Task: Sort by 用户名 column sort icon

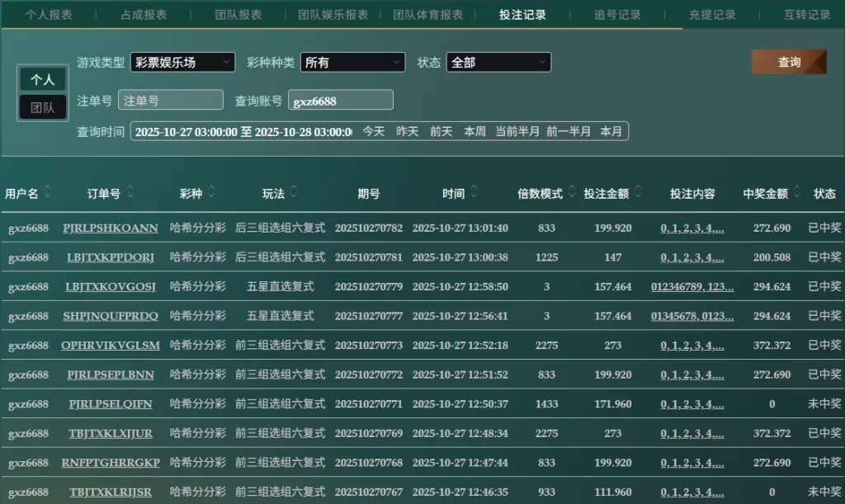Action: [x=48, y=192]
